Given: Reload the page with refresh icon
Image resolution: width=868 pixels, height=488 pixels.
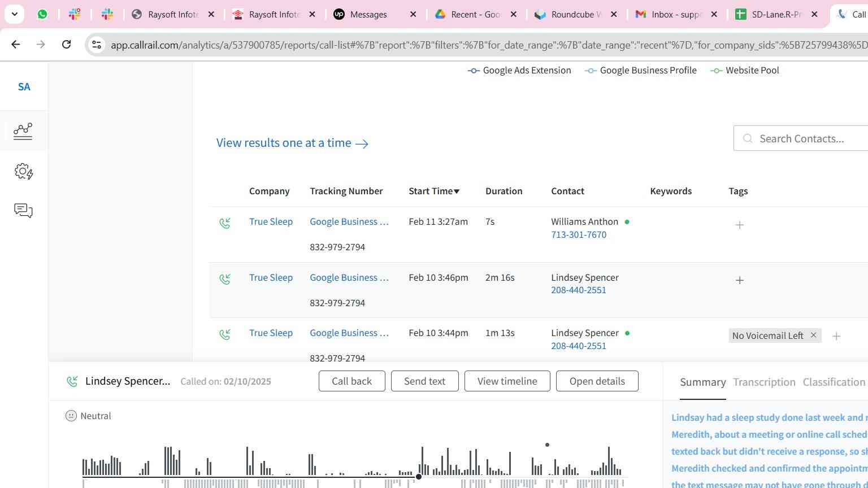Looking at the screenshot, I should [x=66, y=44].
